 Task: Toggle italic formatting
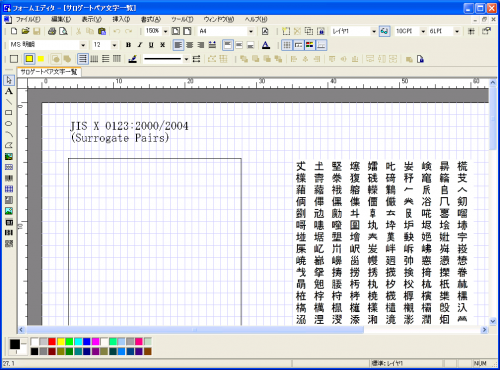(x=140, y=45)
